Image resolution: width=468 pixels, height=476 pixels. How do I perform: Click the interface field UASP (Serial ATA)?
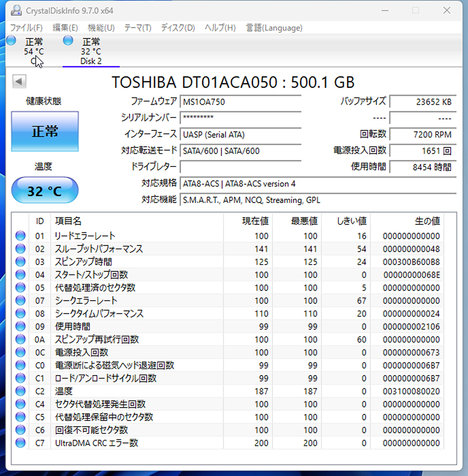pos(241,134)
